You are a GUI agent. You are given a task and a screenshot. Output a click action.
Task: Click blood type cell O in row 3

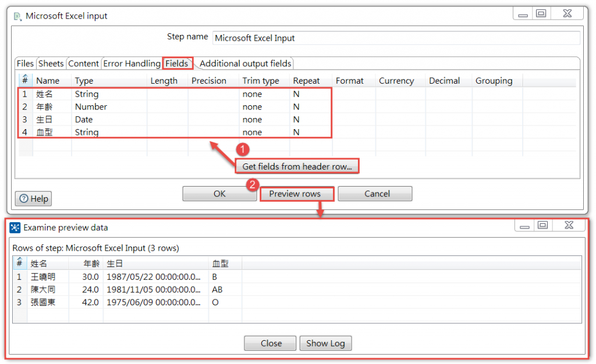225,302
